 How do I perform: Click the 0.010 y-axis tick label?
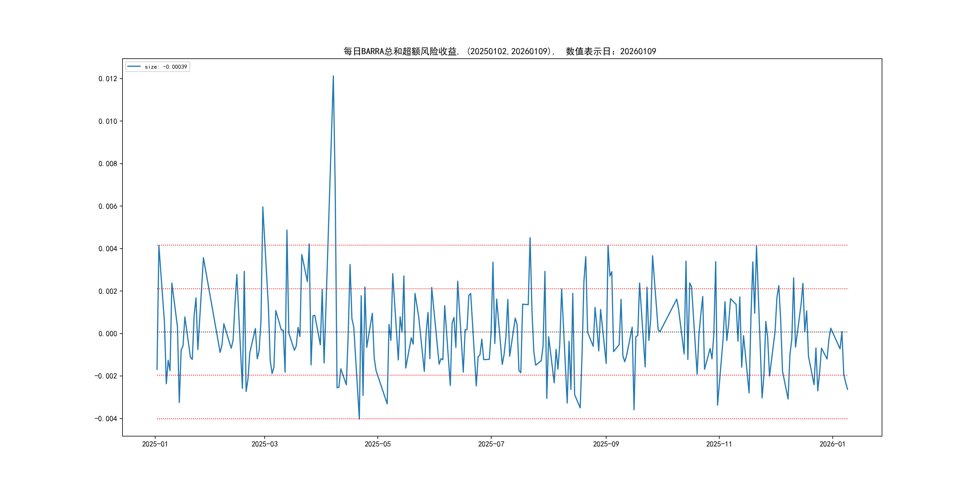(x=108, y=121)
